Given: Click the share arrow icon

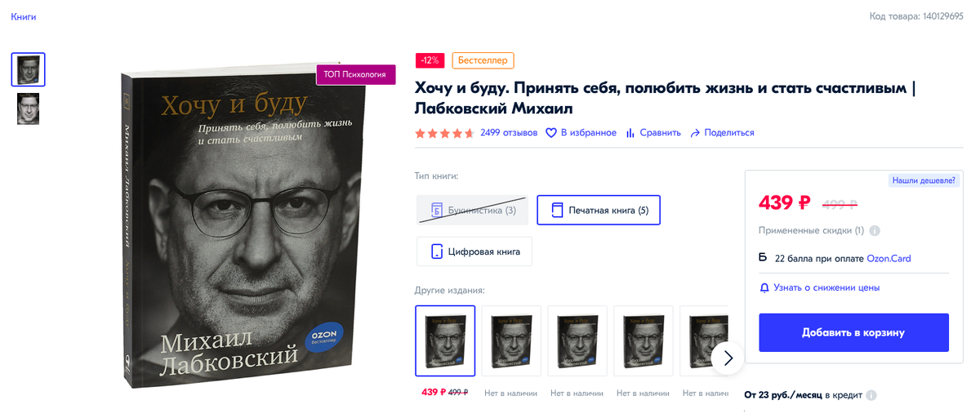Looking at the screenshot, I should coord(695,132).
